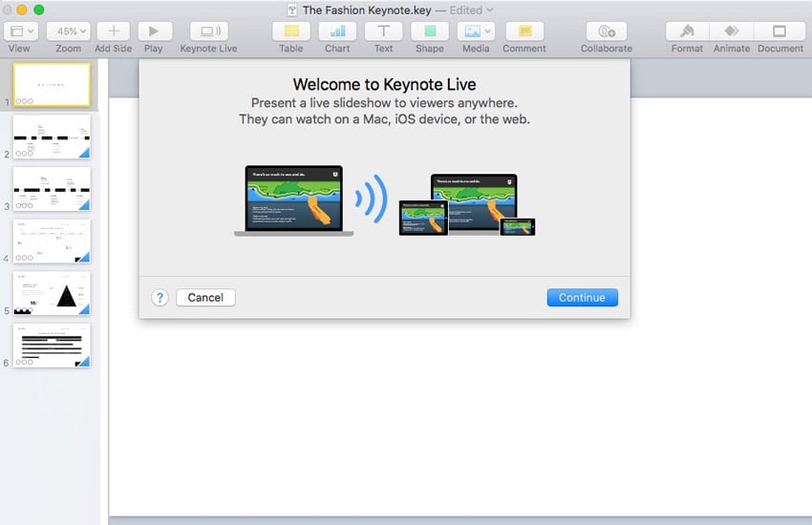The image size is (812, 525).
Task: Open the Keynote Live toolbar icon
Action: coord(209,31)
